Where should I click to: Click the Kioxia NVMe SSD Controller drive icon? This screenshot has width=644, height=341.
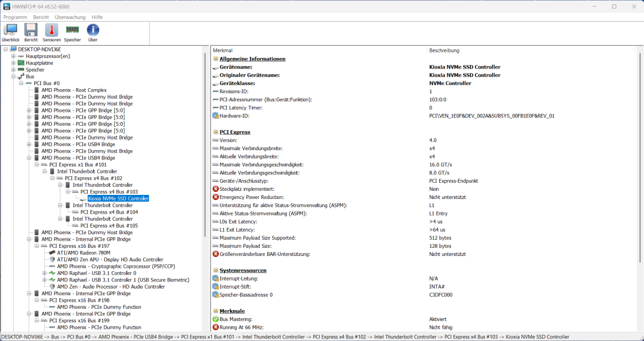(84, 198)
